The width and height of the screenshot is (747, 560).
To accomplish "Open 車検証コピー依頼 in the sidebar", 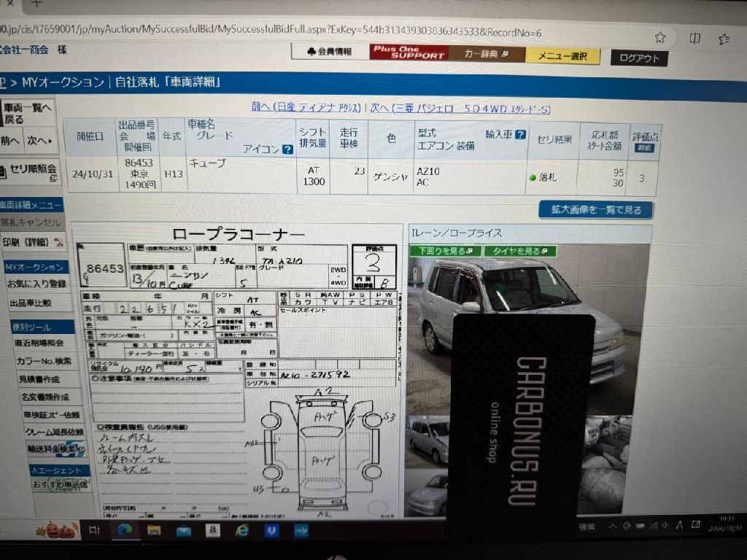I will [x=52, y=415].
